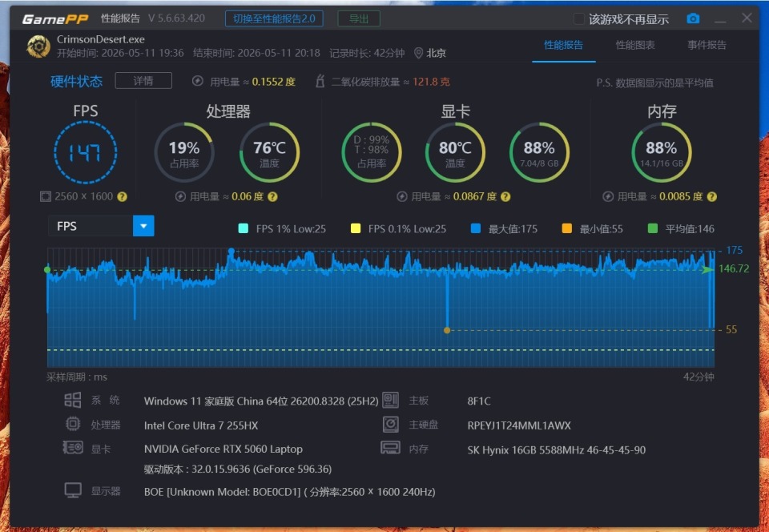Click the motherboard icon beside 主板
The image size is (769, 532).
point(390,400)
